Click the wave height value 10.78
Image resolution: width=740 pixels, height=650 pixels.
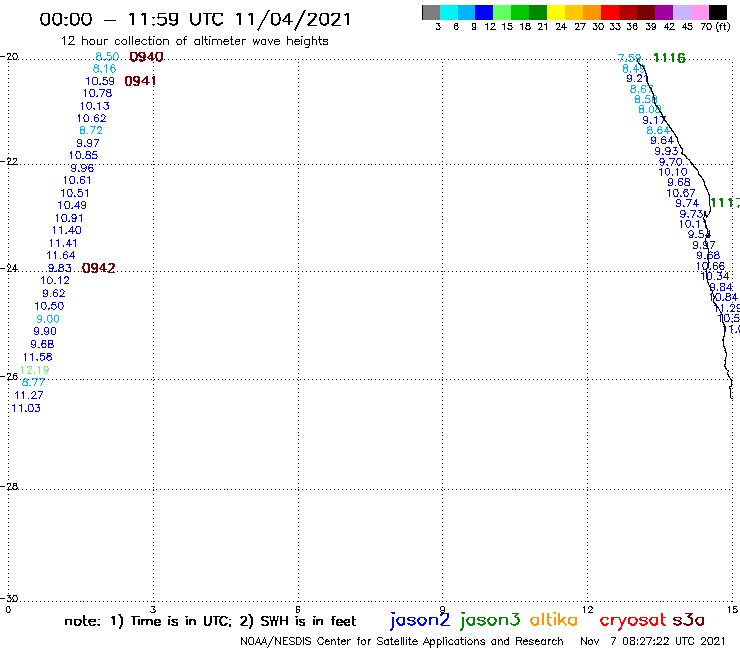click(97, 93)
